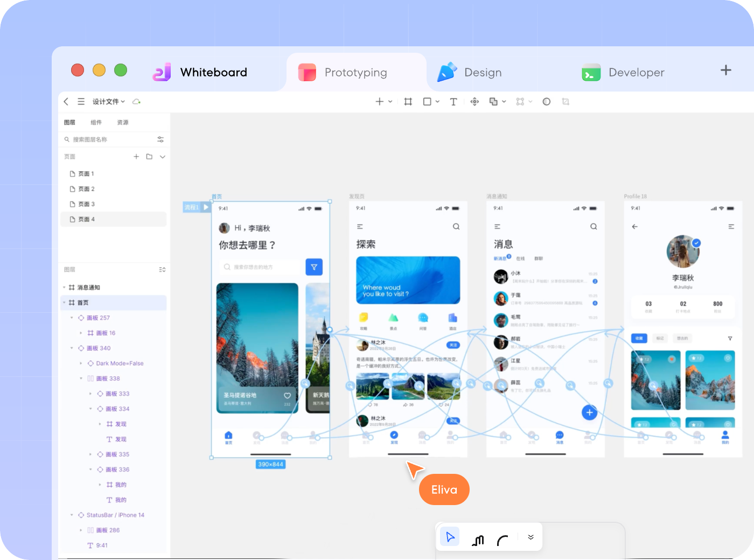Viewport: 754px width, 560px height.
Task: Click the layer name search input field
Action: pos(108,139)
